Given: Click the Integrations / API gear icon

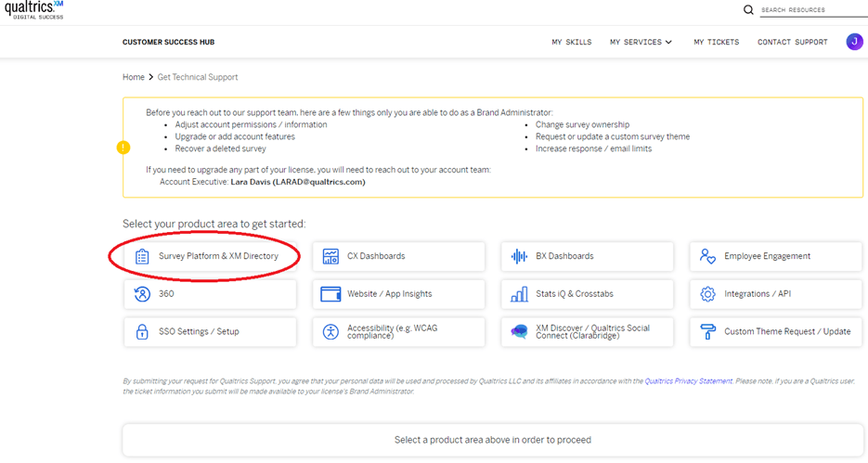Looking at the screenshot, I should click(x=707, y=294).
